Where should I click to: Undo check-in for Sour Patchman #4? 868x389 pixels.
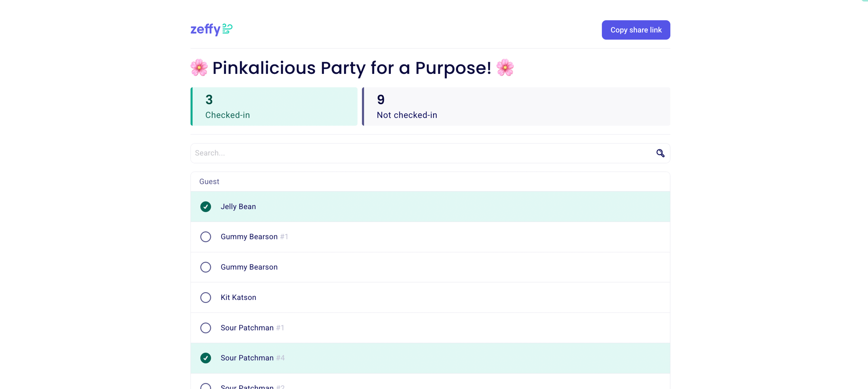(206, 358)
